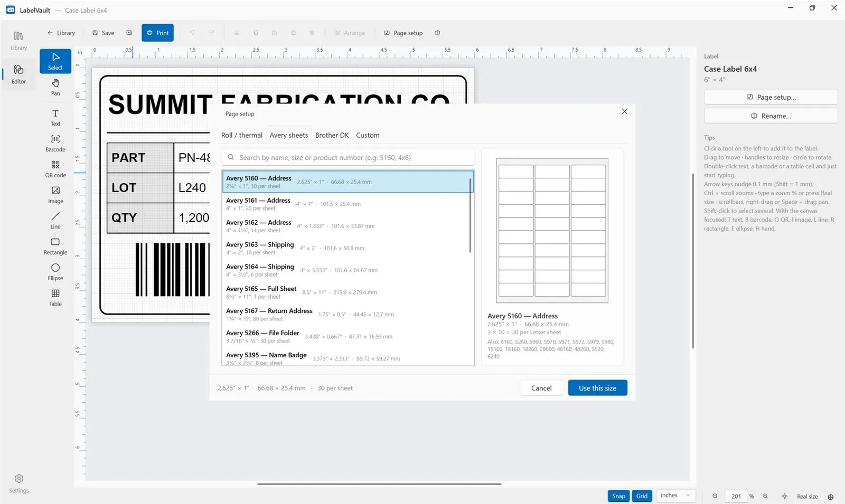The image size is (845, 504).
Task: Add a Barcode element tool
Action: point(55,143)
